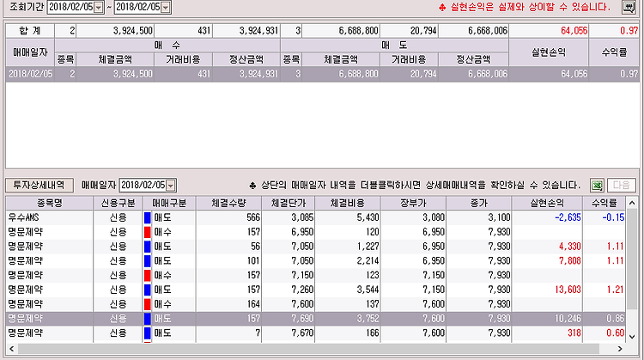Image resolution: width=644 pixels, height=360 pixels.
Task: Click the horizontal scroll right arrow
Action: coord(620,349)
